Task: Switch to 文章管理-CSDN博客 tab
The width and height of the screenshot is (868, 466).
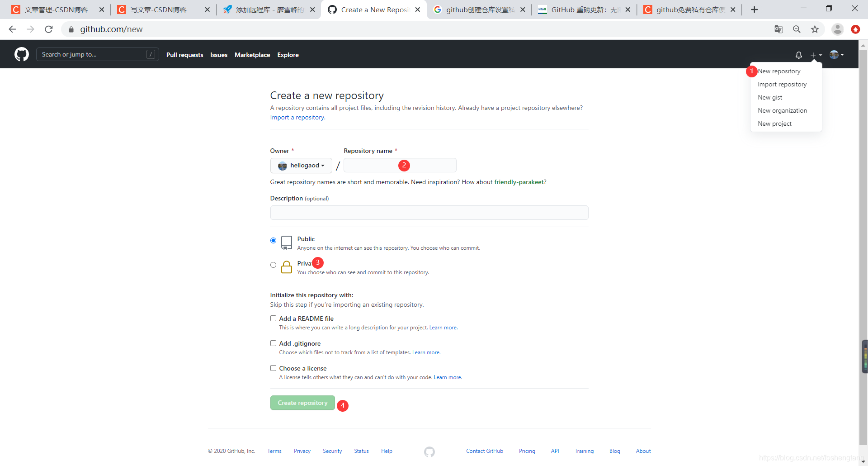Action: [56, 10]
